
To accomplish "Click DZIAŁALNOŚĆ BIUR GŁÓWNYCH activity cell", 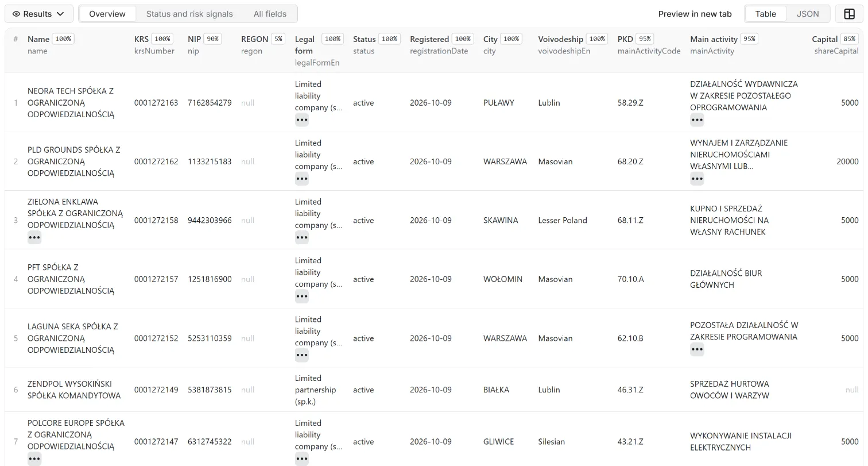I will click(726, 279).
